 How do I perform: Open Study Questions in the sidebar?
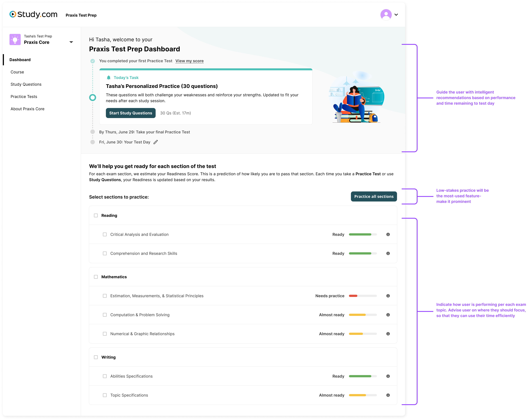click(x=26, y=84)
